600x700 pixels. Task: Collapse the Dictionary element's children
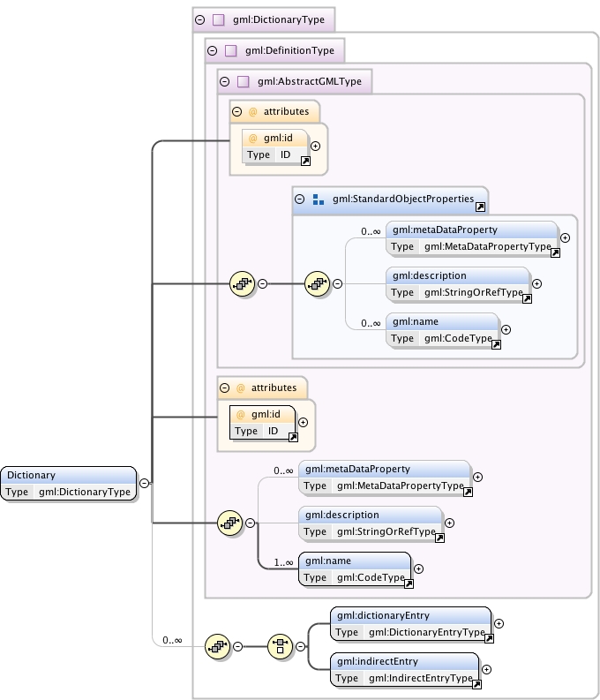144,483
